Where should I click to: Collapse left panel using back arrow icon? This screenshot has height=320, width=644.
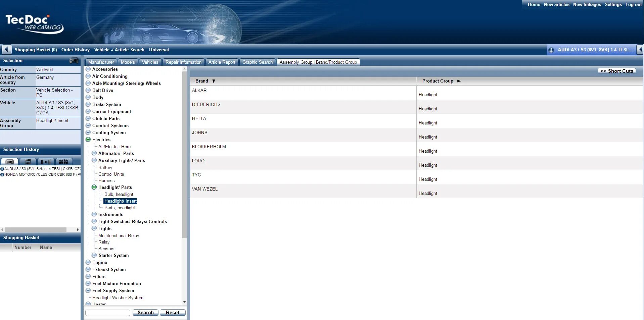(x=6, y=50)
